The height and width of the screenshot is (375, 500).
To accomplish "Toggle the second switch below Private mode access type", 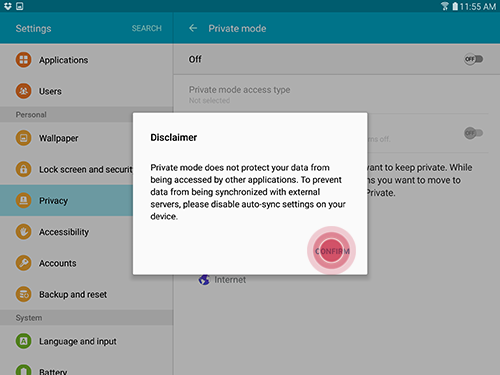I will [x=473, y=133].
